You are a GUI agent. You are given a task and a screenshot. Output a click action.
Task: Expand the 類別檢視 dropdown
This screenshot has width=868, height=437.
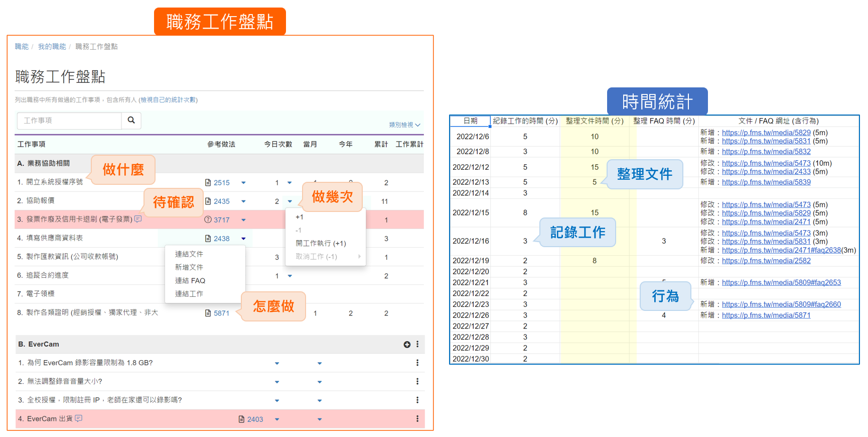pyautogui.click(x=404, y=125)
